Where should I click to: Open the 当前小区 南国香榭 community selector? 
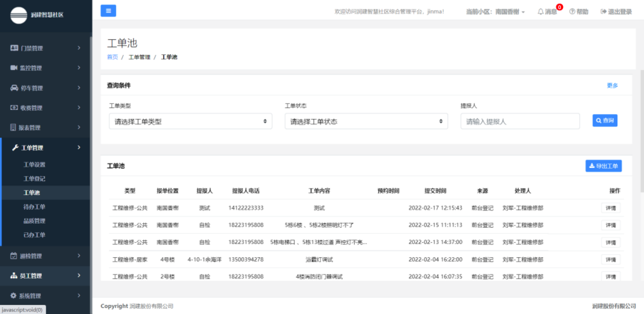(x=496, y=12)
